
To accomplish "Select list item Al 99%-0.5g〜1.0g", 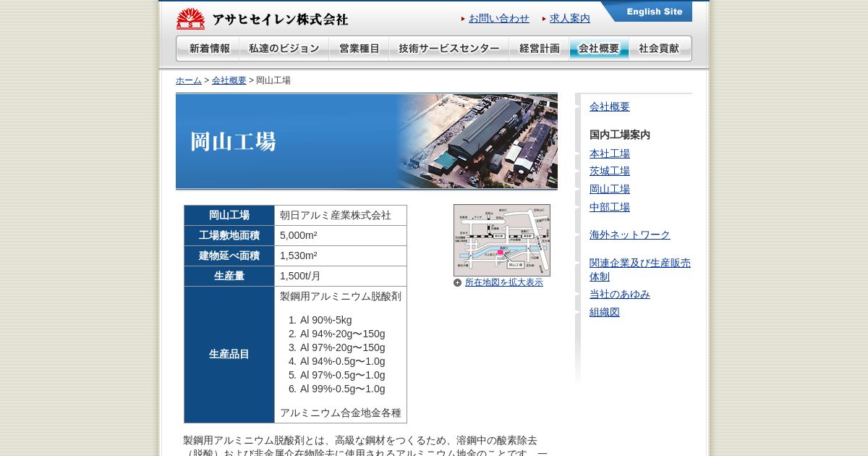I will point(343,389).
